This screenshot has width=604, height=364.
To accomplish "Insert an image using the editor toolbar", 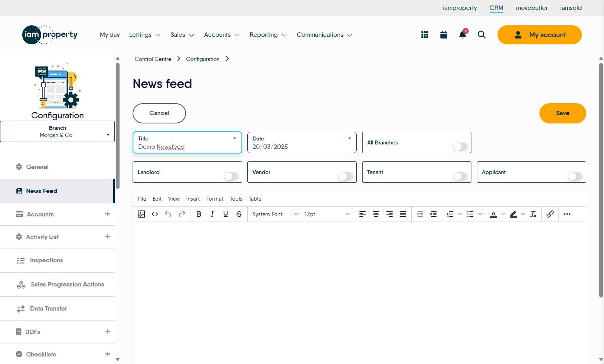I will [x=141, y=214].
